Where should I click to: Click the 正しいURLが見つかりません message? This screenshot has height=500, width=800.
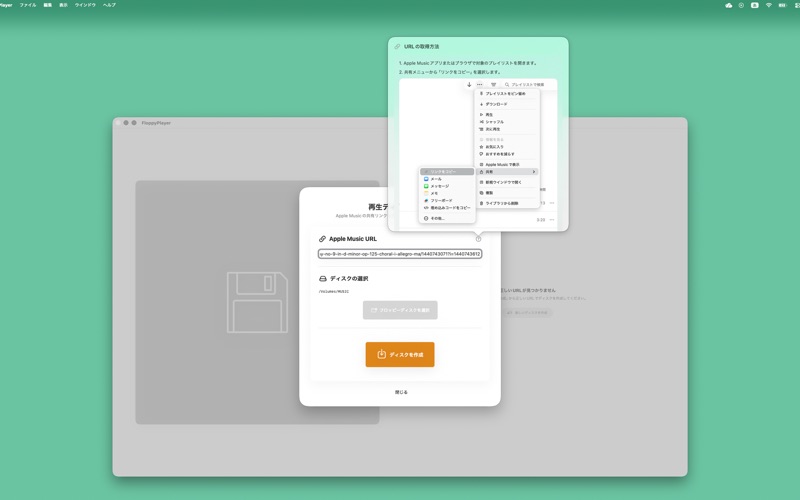click(529, 290)
